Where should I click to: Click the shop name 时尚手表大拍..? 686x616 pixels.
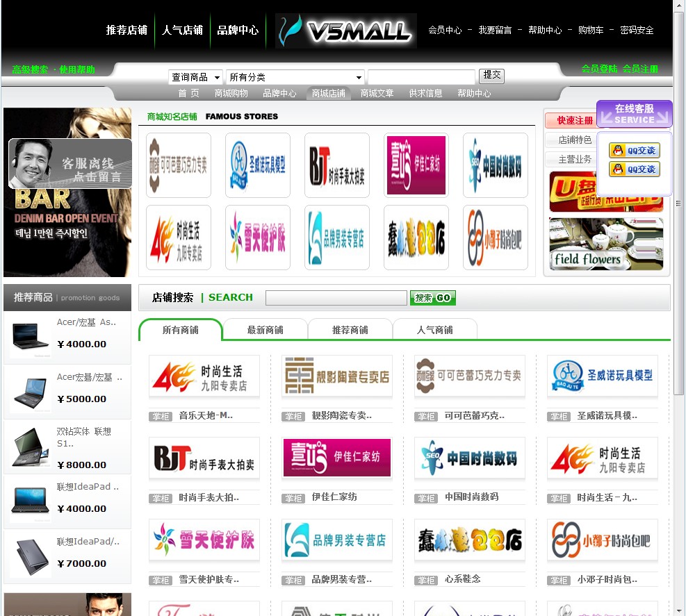pos(209,497)
